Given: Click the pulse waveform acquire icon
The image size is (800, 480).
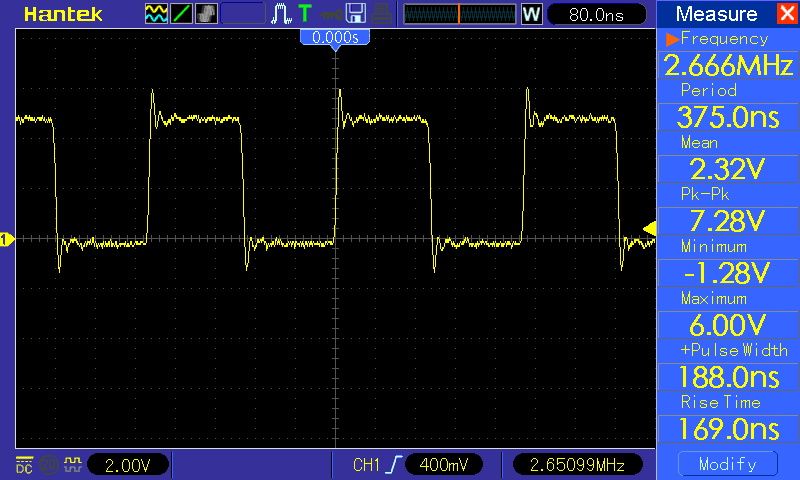Looking at the screenshot, I should pyautogui.click(x=281, y=14).
